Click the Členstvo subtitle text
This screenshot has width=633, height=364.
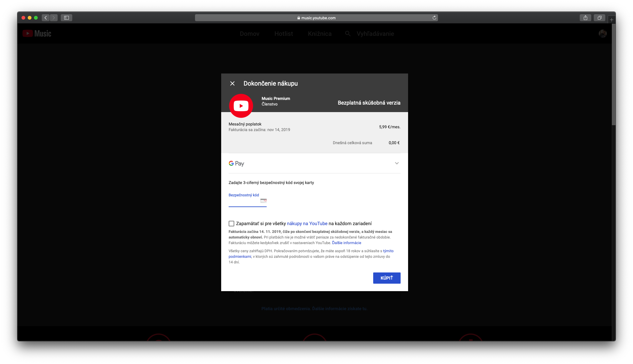coord(269,104)
